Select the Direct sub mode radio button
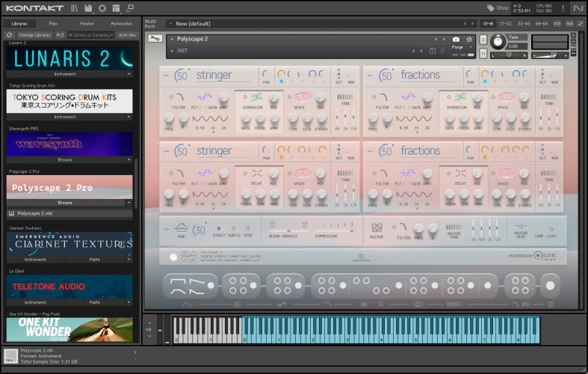The height and width of the screenshot is (374, 588). tap(218, 228)
